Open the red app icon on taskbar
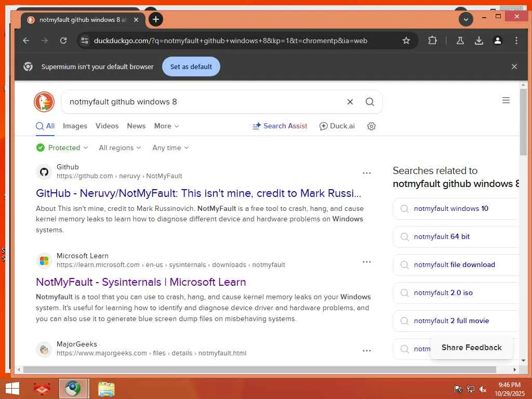Image resolution: width=532 pixels, height=399 pixels. click(42, 389)
